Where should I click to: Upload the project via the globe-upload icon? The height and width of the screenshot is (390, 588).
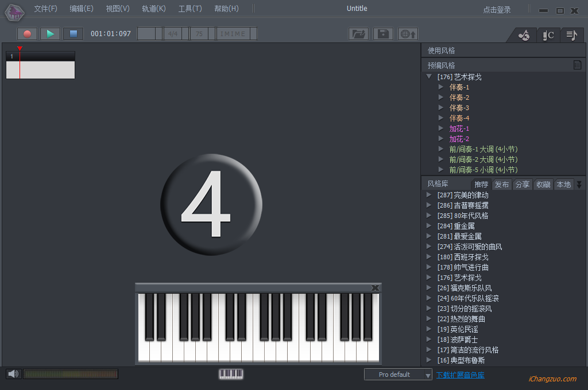(x=408, y=33)
